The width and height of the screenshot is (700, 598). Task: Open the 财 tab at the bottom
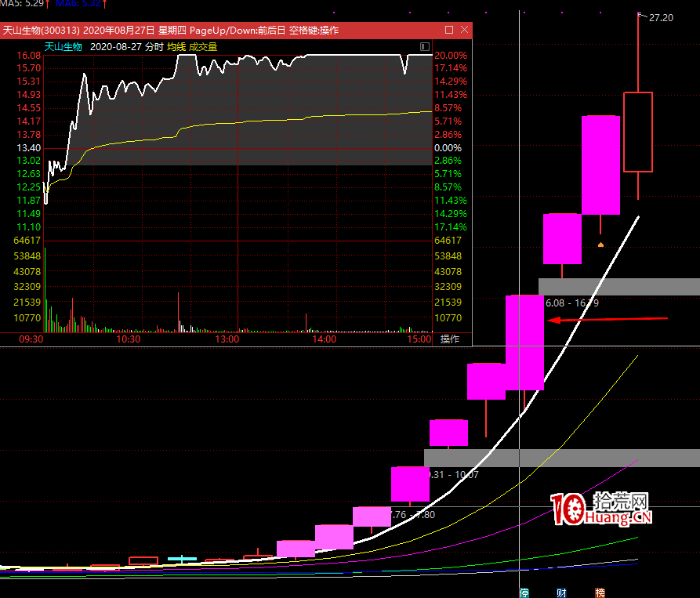(x=561, y=593)
